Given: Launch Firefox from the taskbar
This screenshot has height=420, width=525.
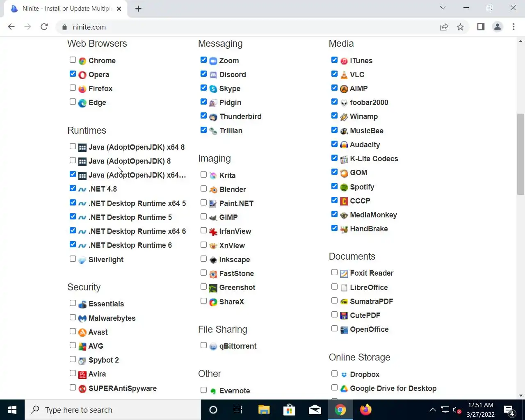Looking at the screenshot, I should [x=365, y=410].
